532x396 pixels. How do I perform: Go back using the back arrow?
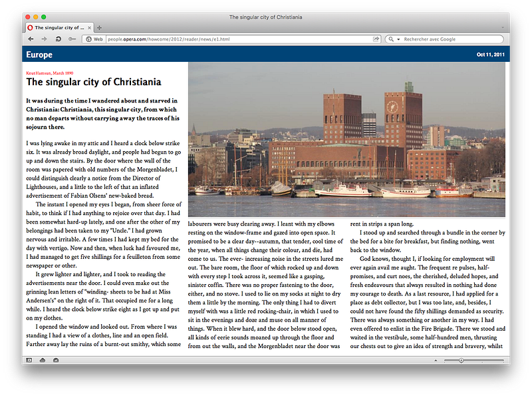coord(31,39)
